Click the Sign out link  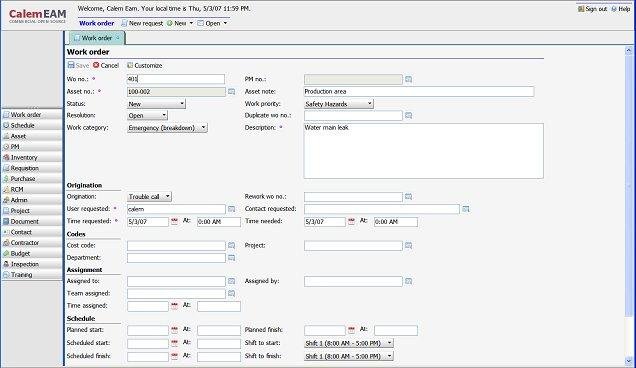point(593,9)
